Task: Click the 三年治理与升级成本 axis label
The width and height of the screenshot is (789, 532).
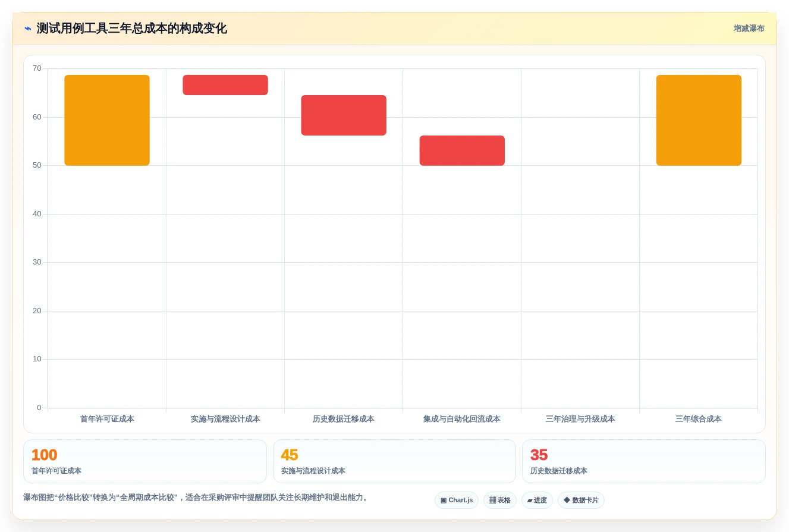Action: point(580,419)
